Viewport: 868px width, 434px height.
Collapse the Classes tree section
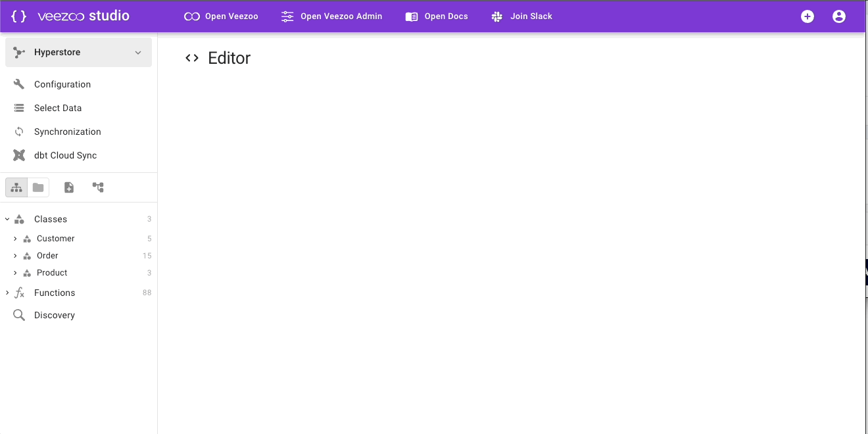tap(7, 219)
